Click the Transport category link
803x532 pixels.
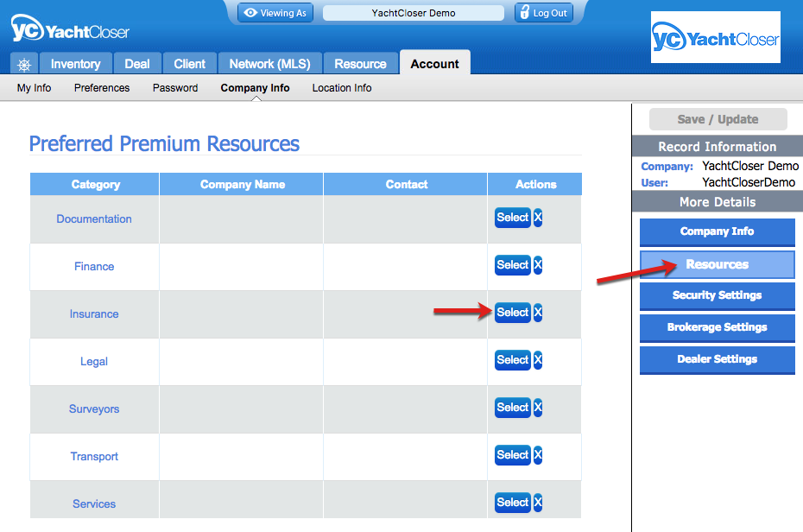click(94, 456)
